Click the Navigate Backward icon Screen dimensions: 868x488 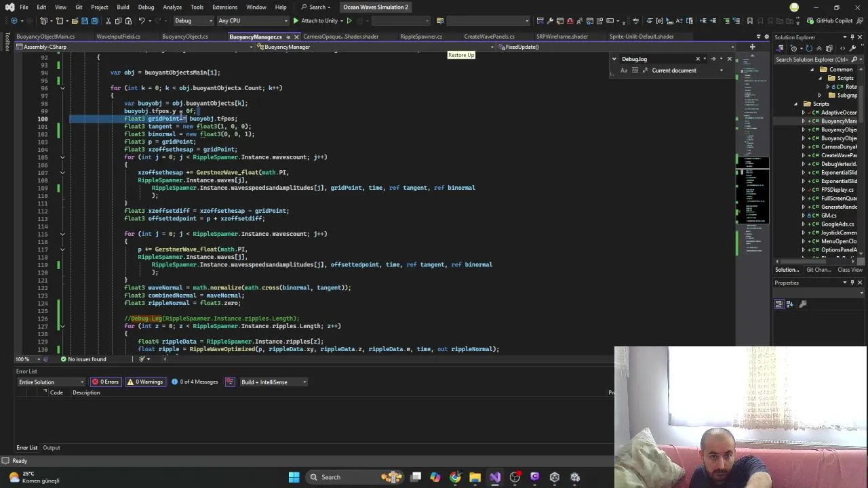pyautogui.click(x=14, y=20)
